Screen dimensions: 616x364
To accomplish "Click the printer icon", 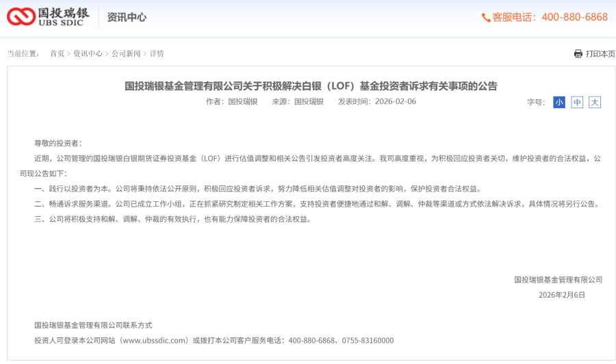I will coord(578,54).
